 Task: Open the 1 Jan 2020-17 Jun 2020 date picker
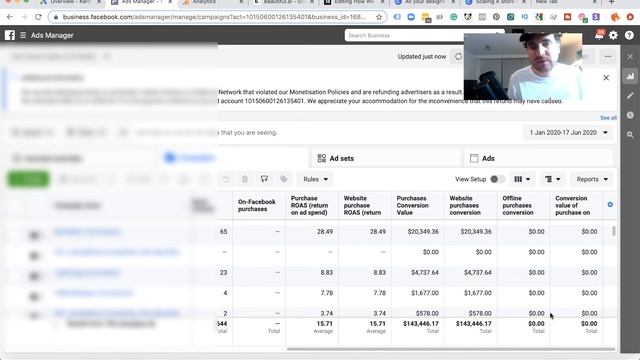(x=568, y=133)
